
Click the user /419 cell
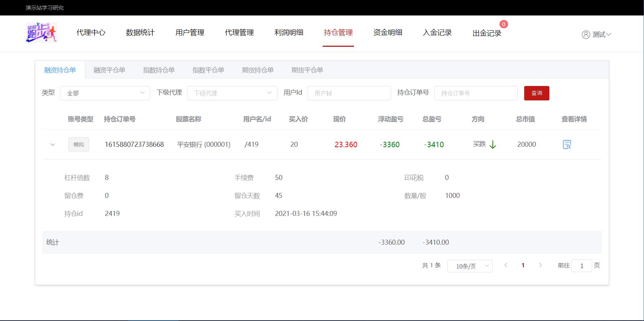click(x=251, y=144)
